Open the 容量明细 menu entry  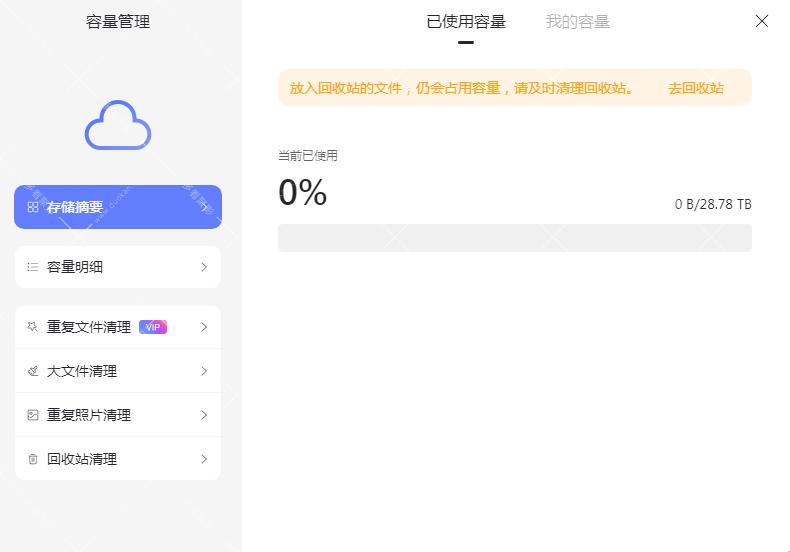point(118,267)
